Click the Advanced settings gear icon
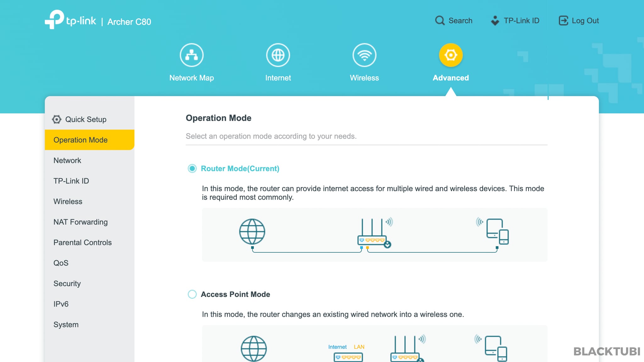Screen dimensions: 644x362 (x=451, y=55)
